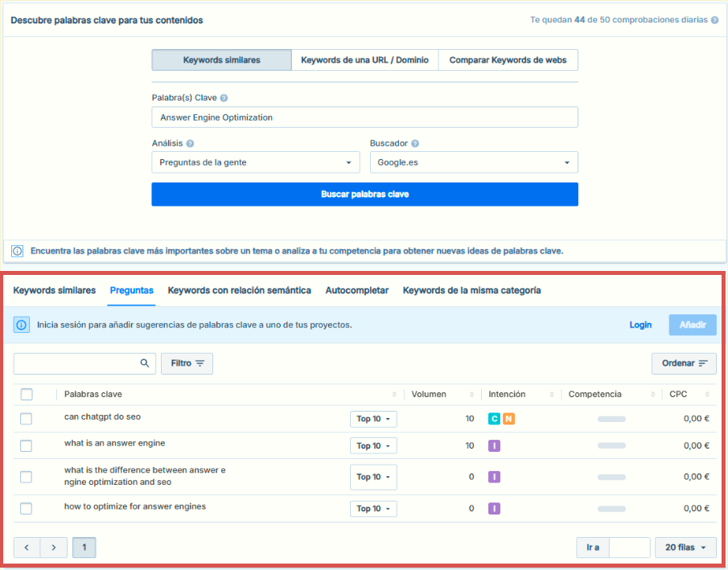Open the Filtro filter options

click(187, 363)
